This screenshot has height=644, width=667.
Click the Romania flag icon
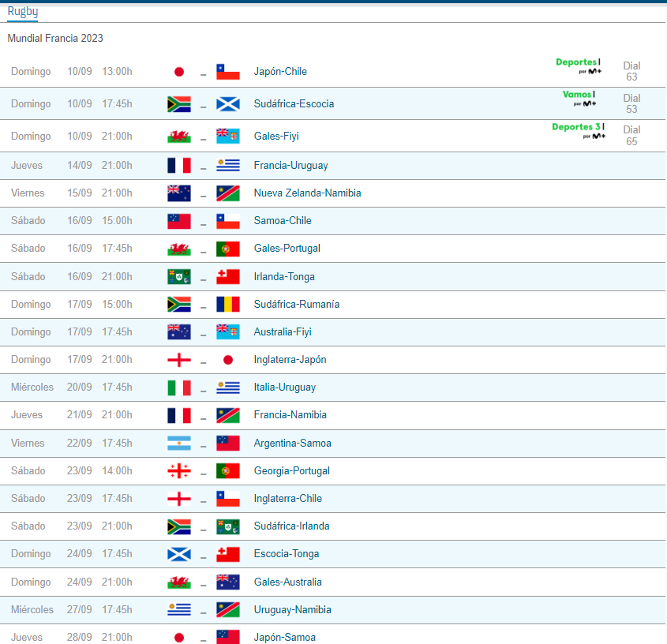click(x=228, y=305)
